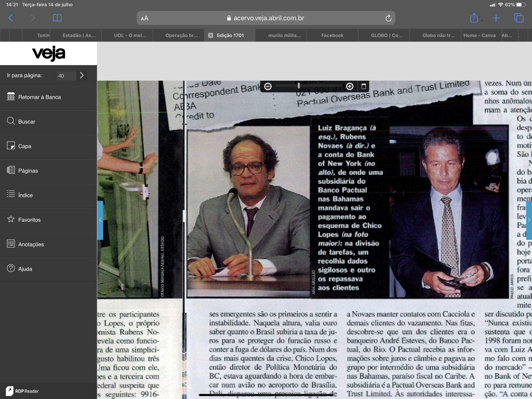The height and width of the screenshot is (399, 532).
Task: Zoom out with the minus magnifier button
Action: pyautogui.click(x=268, y=86)
